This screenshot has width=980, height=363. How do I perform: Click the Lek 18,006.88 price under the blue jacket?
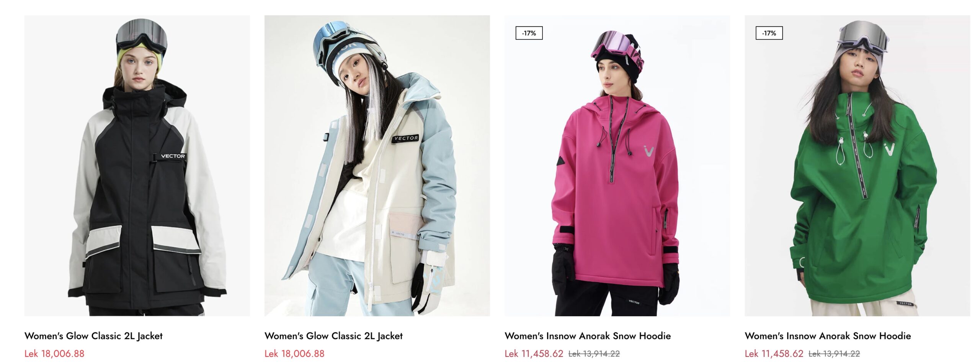tap(294, 353)
